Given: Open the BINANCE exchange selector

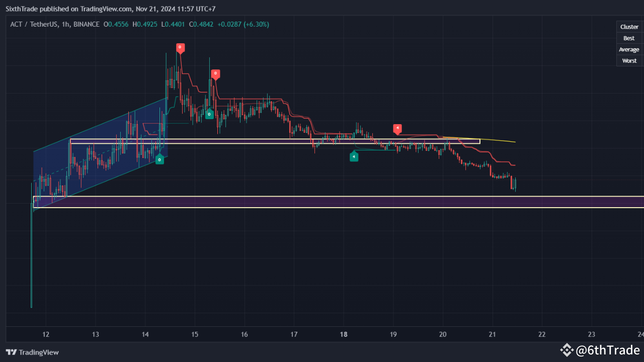Looking at the screenshot, I should click(x=87, y=24).
